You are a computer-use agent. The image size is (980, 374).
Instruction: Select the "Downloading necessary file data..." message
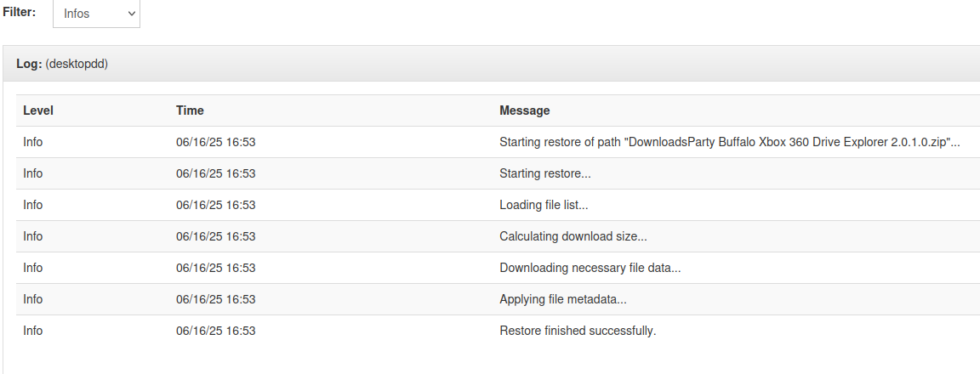coord(590,268)
